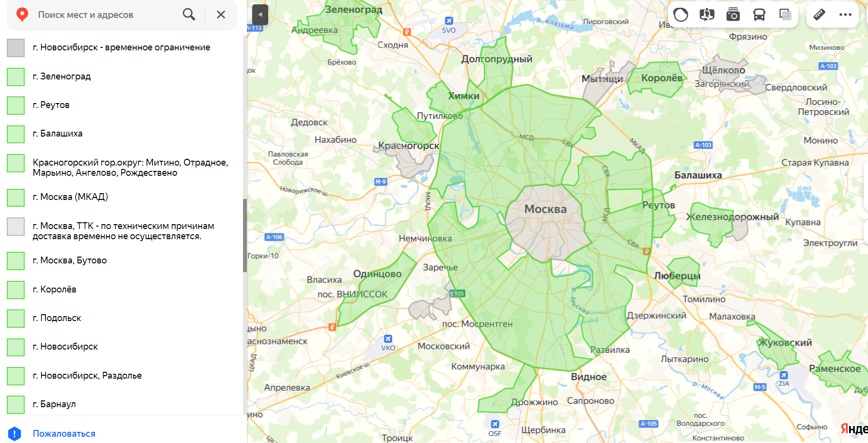The image size is (868, 443).
Task: Click the search magnifier icon
Action: [189, 15]
